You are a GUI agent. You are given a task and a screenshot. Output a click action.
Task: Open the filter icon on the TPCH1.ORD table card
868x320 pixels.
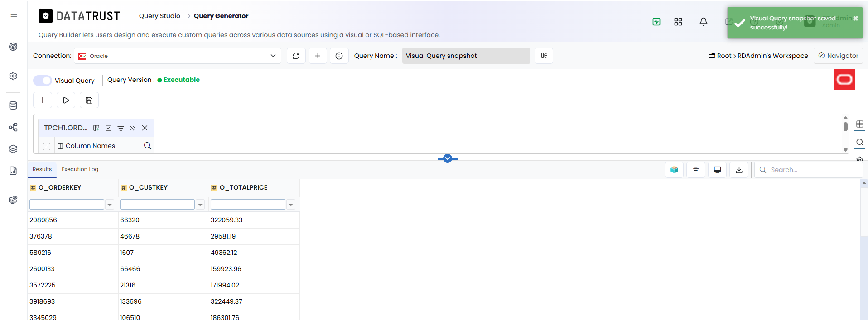click(121, 128)
